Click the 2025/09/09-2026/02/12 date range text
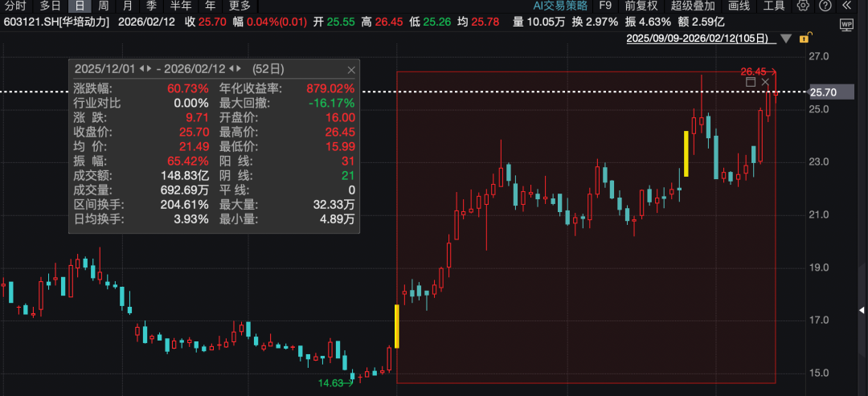Screen dimensions: 868x396 click(697, 38)
